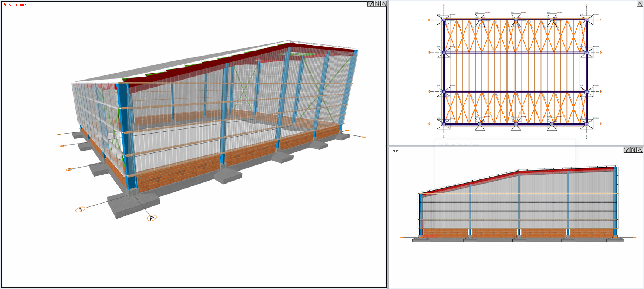644x289 pixels.
Task: Click grid axis bubble labeled 2 in perspective
Action: coord(69,169)
